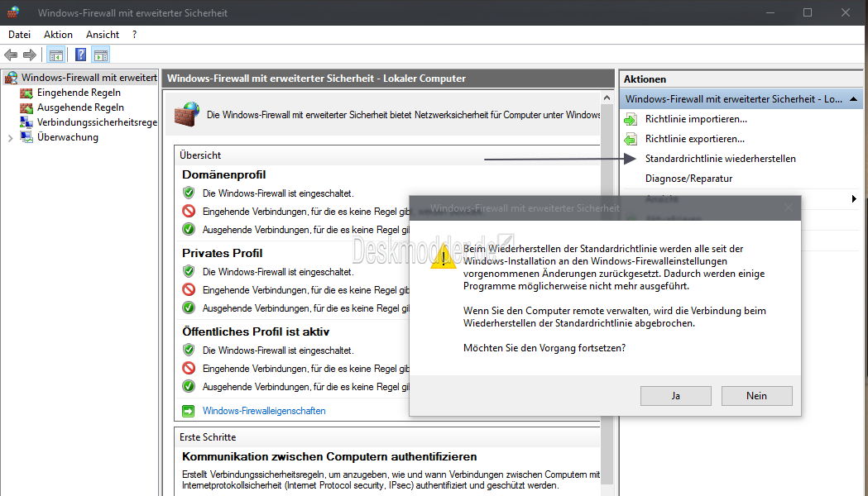Click the Domänenprofil heading

click(x=223, y=174)
